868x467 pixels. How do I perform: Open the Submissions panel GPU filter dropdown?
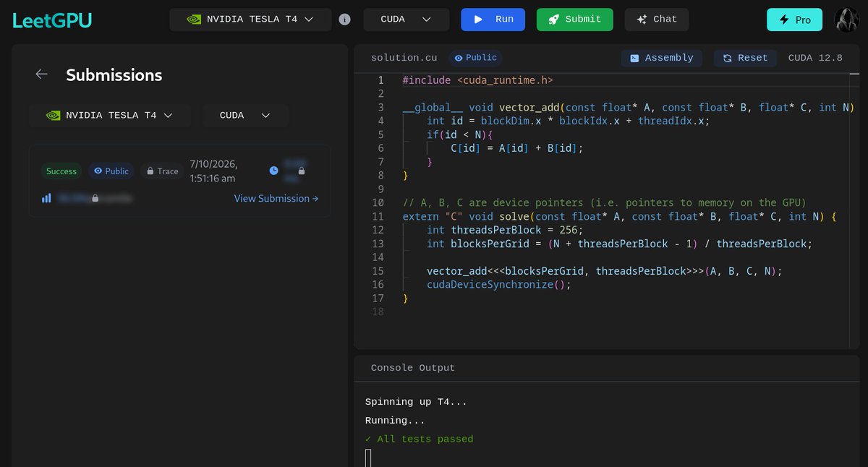(x=110, y=116)
